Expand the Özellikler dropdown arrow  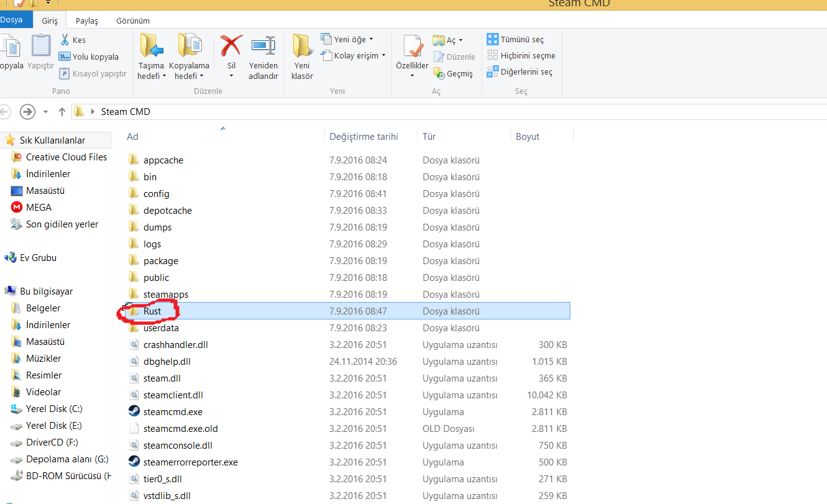tap(413, 76)
